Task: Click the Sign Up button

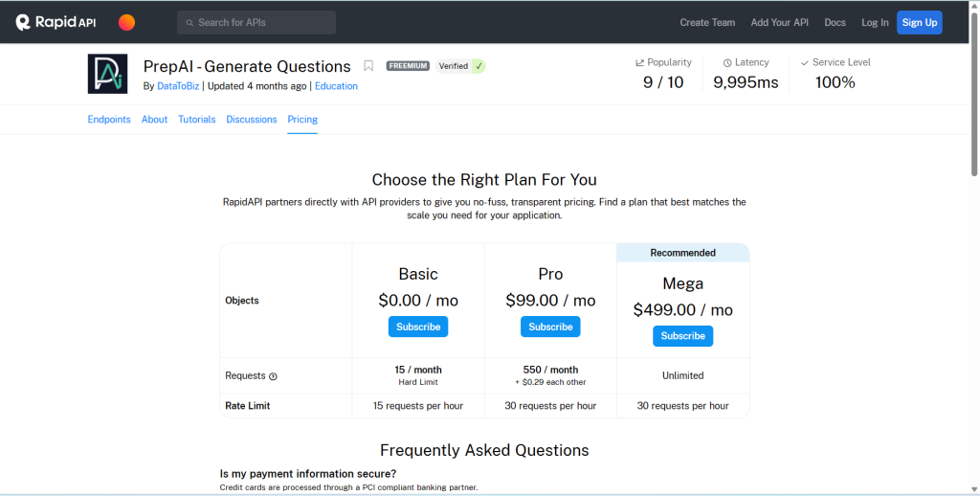Action: point(920,23)
